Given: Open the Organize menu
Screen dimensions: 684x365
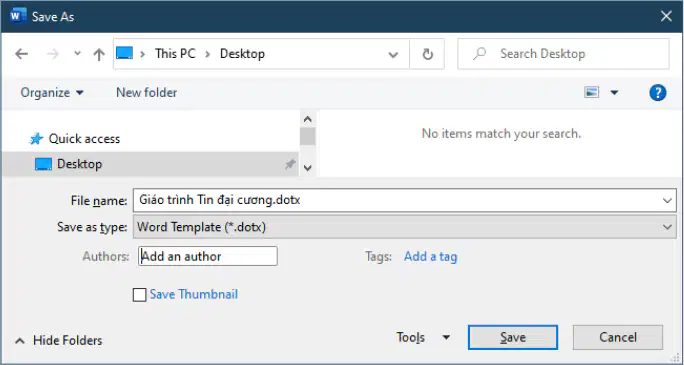Looking at the screenshot, I should (52, 93).
